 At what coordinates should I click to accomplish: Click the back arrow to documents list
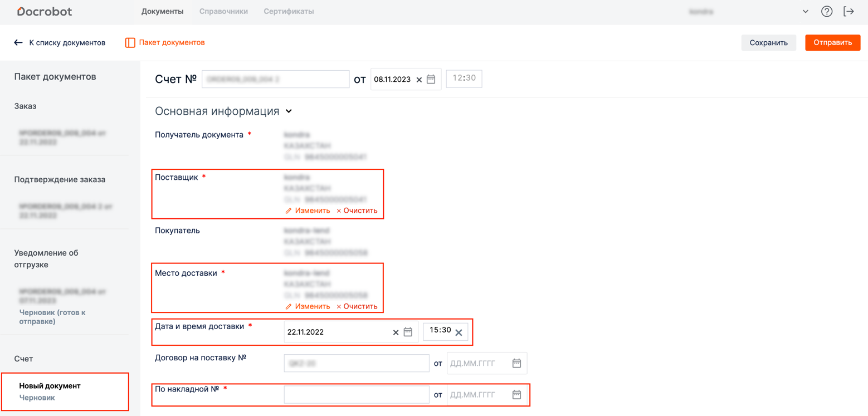pyautogui.click(x=18, y=42)
